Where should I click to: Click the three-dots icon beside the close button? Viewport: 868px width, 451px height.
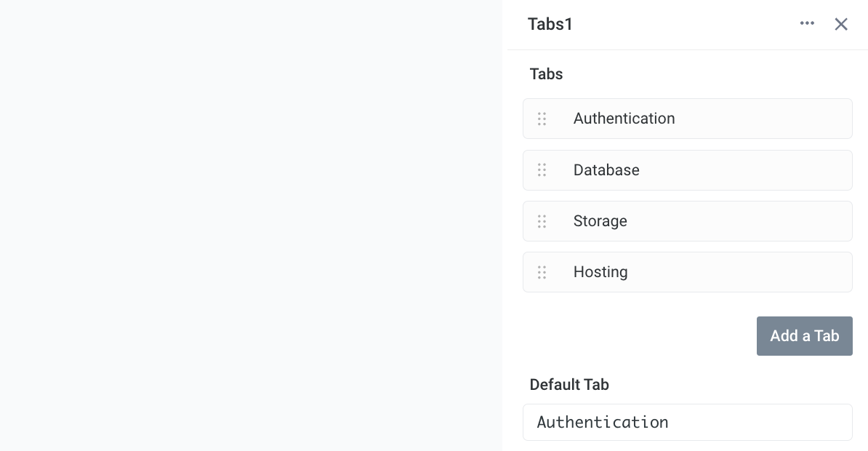point(807,23)
